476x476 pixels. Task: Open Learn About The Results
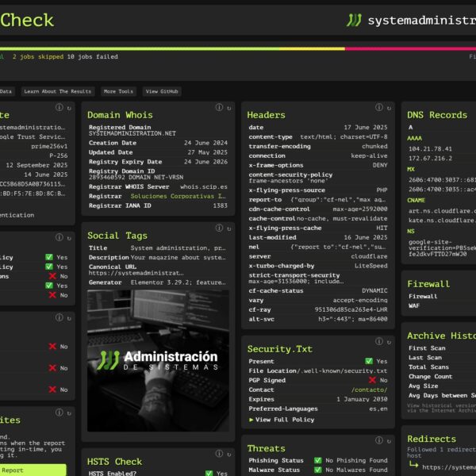pyautogui.click(x=58, y=91)
